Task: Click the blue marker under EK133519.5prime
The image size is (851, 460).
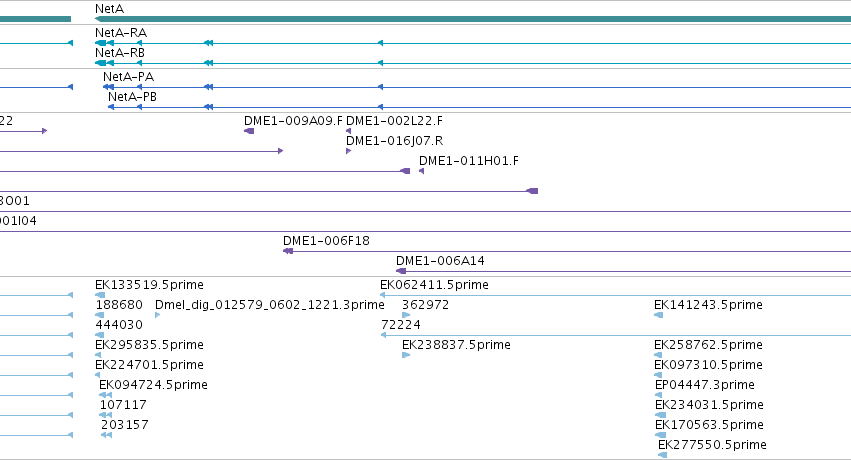Action: click(x=100, y=295)
